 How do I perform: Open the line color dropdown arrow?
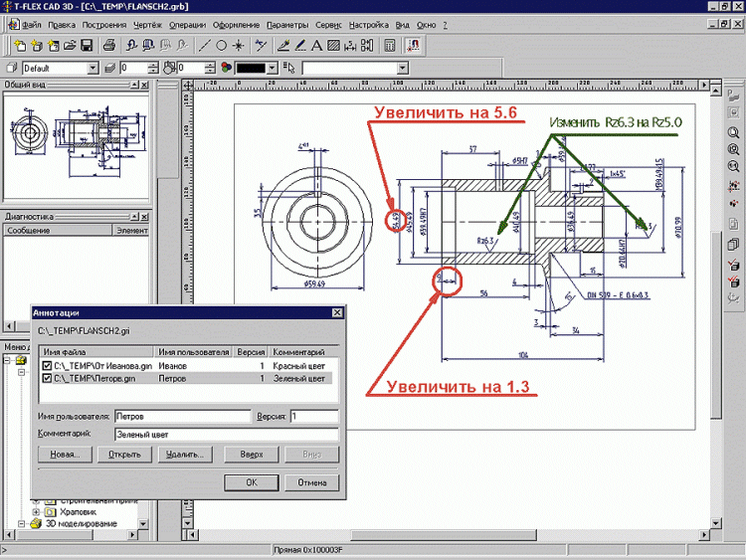click(x=272, y=68)
